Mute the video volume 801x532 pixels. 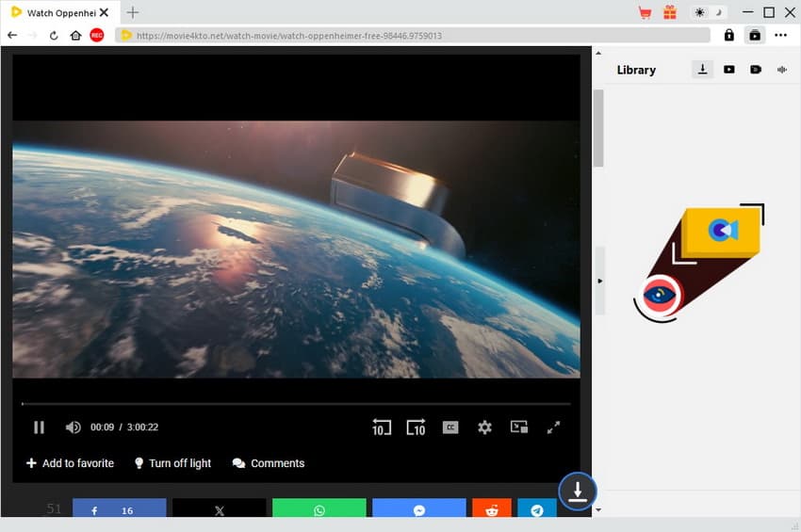[74, 427]
